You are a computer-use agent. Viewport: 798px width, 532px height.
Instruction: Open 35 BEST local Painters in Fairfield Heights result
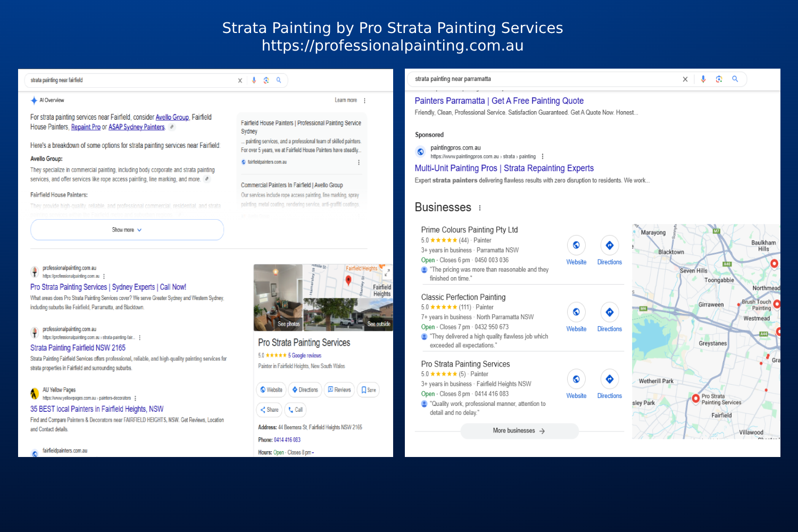coord(97,409)
